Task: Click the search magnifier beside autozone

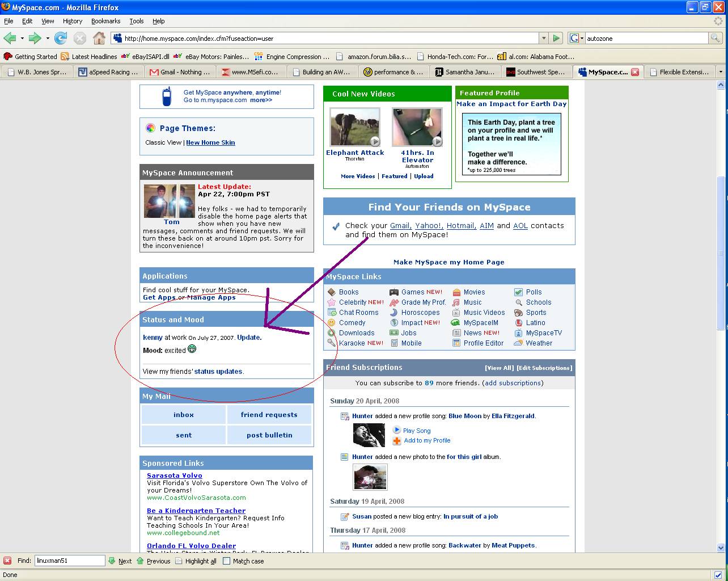Action: (716, 38)
